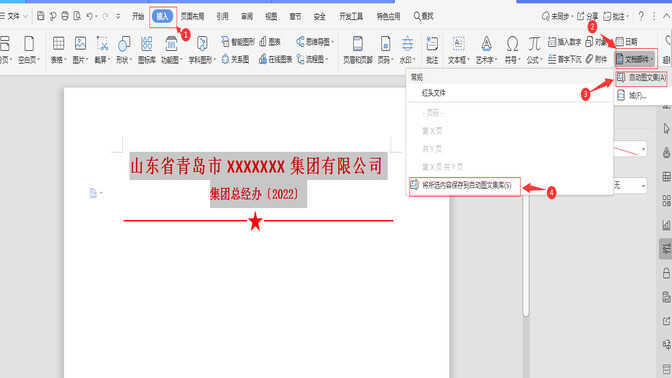Click the 关系图 button

[235, 59]
